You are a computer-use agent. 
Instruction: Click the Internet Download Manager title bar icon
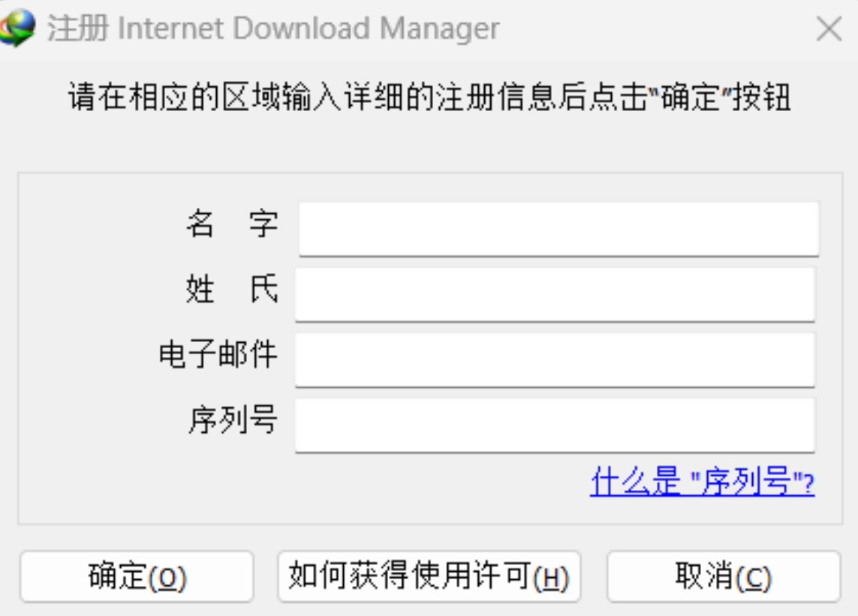pos(18,29)
